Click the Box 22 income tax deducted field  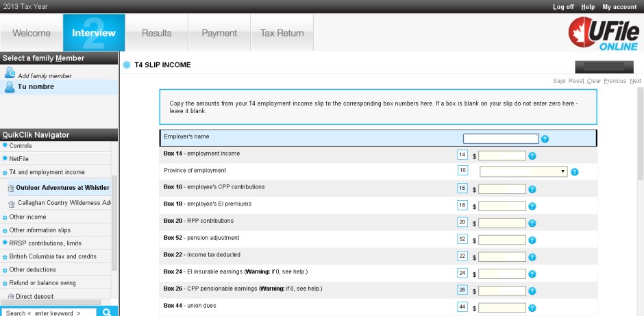pyautogui.click(x=501, y=256)
